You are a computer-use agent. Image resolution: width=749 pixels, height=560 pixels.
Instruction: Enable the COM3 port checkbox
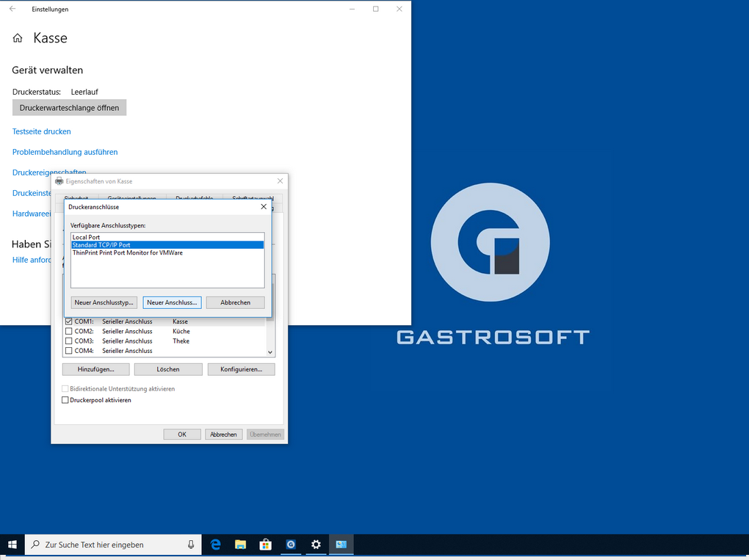pyautogui.click(x=69, y=341)
